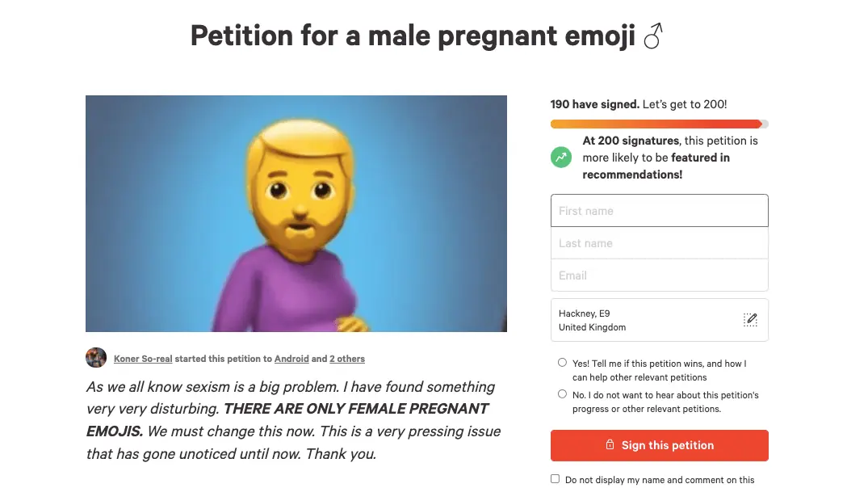Click the male symbol in the title
The image size is (868, 488).
point(652,36)
